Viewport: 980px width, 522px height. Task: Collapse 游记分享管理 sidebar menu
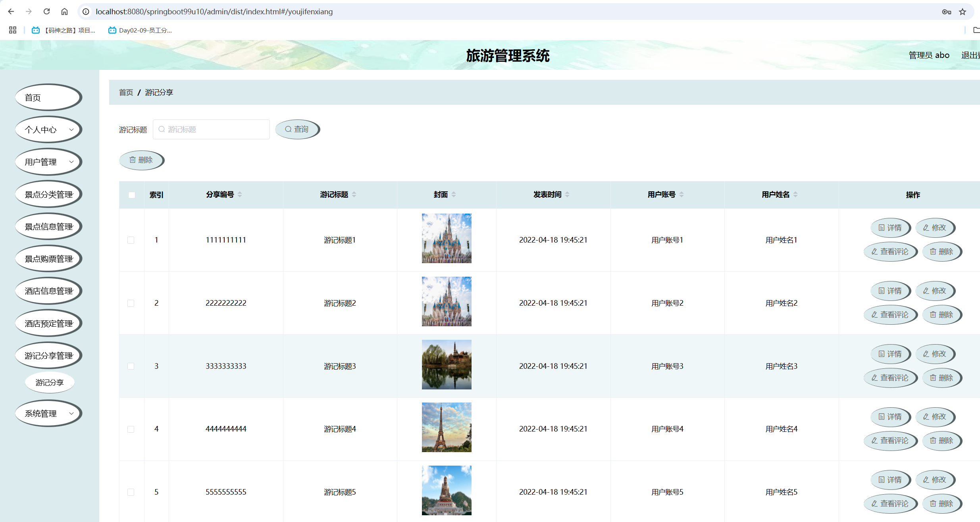pos(48,356)
